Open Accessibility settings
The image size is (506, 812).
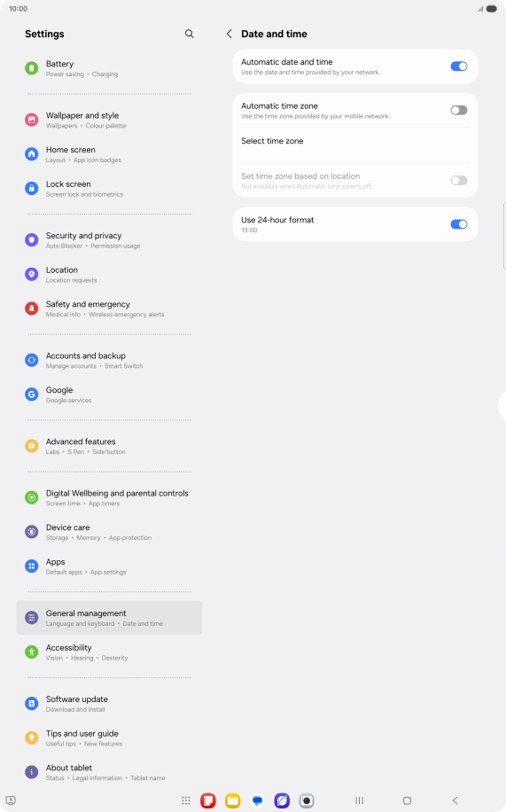pyautogui.click(x=109, y=652)
